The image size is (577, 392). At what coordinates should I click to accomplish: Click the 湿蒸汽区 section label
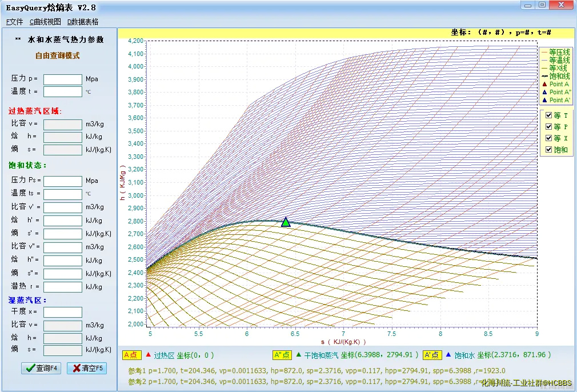(x=27, y=301)
